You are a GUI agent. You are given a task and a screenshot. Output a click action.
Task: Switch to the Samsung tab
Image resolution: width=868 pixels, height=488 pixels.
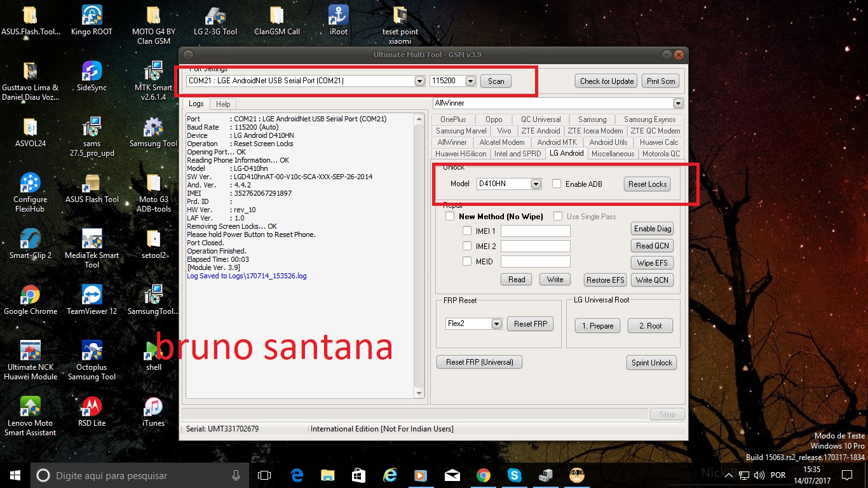point(592,119)
